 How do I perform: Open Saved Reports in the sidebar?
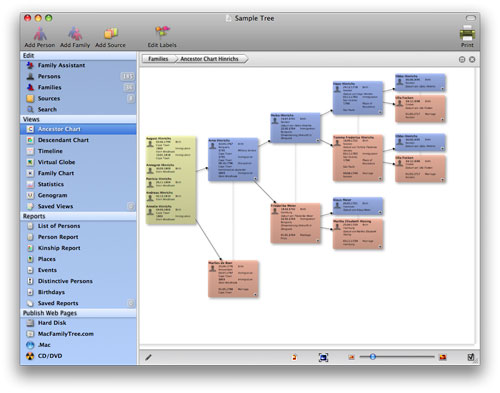tap(78, 303)
